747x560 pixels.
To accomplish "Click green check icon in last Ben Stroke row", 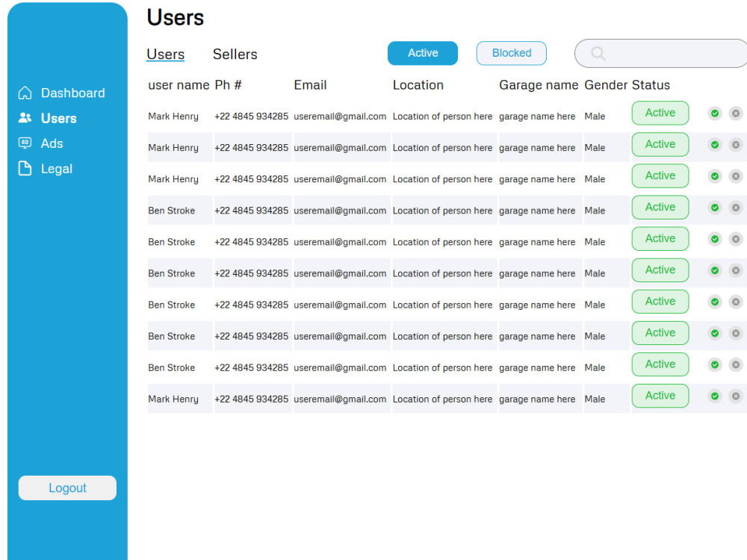I will (715, 365).
